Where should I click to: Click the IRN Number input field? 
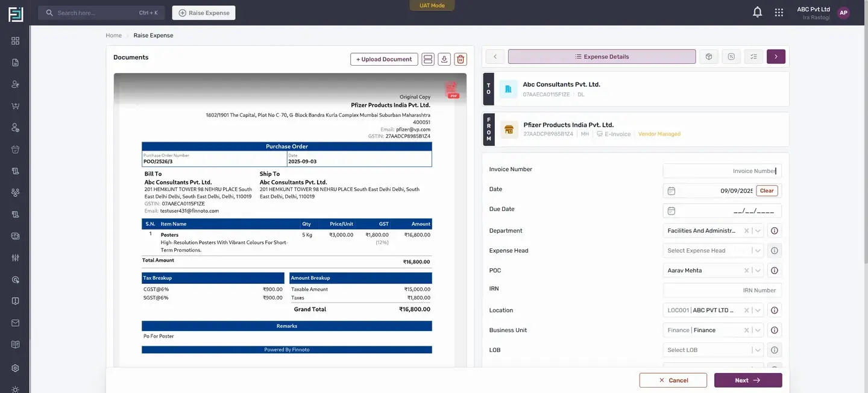click(722, 291)
